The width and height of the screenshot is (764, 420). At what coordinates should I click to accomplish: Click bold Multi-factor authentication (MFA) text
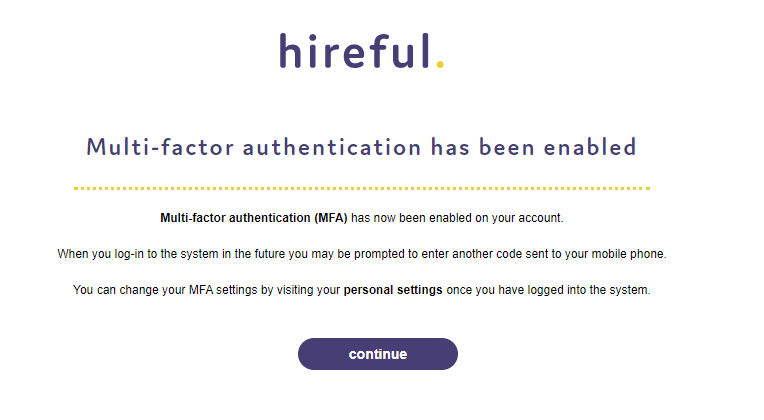tap(254, 218)
